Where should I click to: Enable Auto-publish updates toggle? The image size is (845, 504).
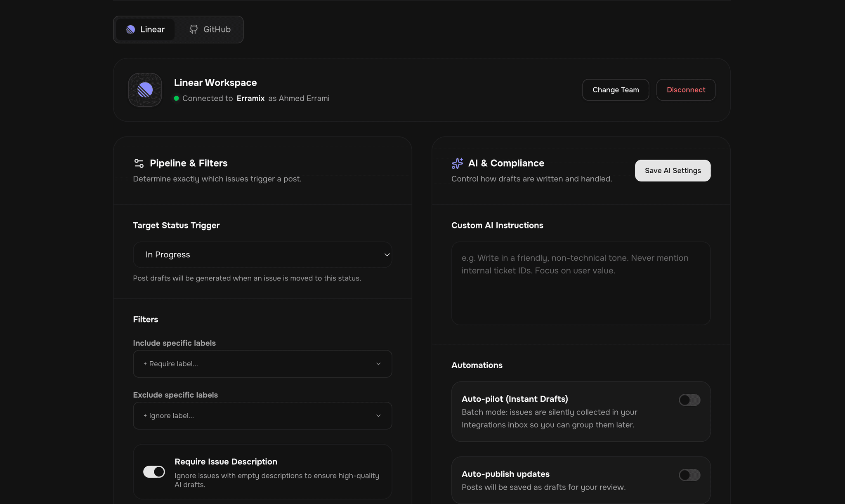tap(689, 475)
